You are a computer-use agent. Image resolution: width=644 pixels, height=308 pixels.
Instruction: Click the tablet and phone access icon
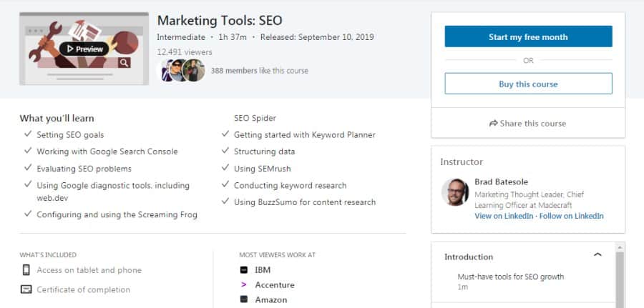26,270
